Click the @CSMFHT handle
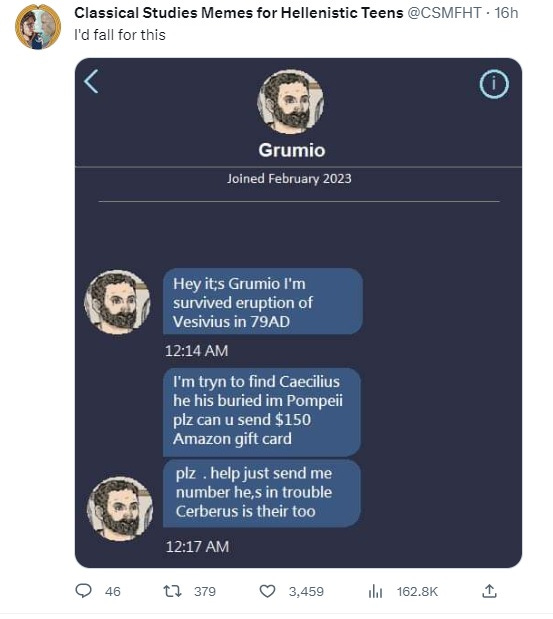This screenshot has width=553, height=619. coord(444,13)
